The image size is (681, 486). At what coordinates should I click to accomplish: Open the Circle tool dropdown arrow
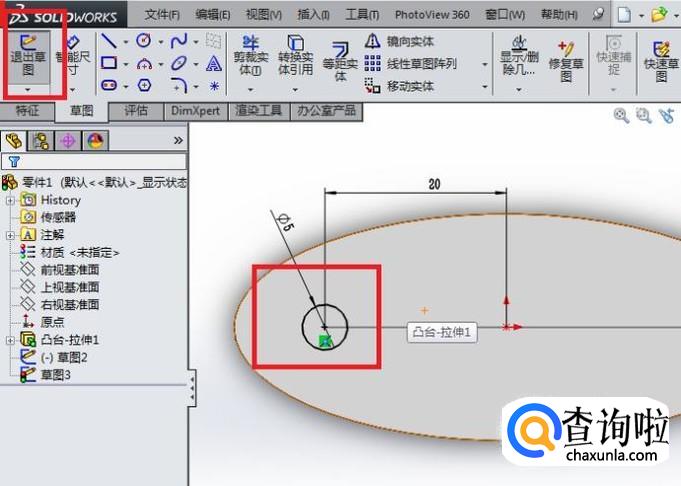pos(161,42)
